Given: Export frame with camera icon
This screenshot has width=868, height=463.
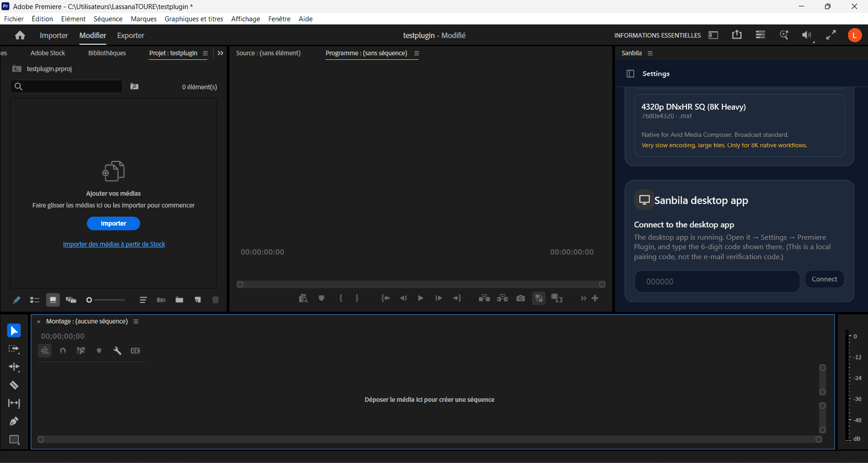Looking at the screenshot, I should [521, 298].
